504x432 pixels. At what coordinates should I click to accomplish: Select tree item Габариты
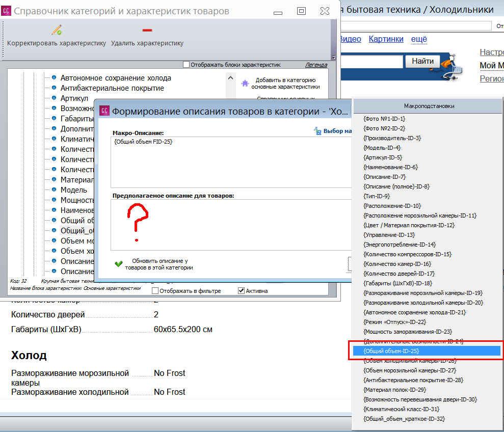(77, 119)
